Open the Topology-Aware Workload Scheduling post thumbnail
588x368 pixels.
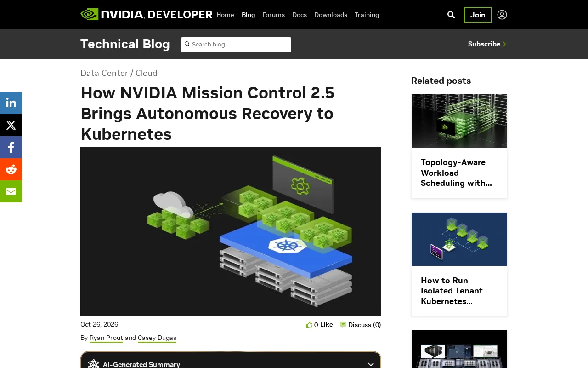coord(459,121)
